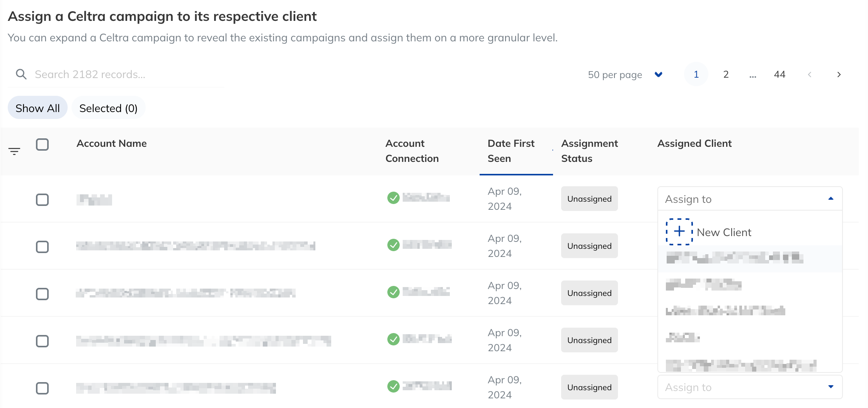Switch to the Show All tab
This screenshot has height=408, width=868.
point(37,108)
